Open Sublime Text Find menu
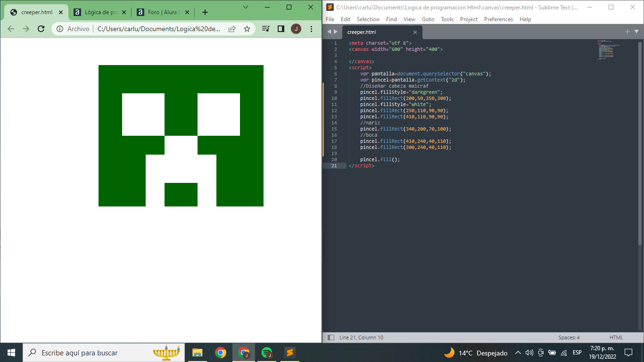 391,19
